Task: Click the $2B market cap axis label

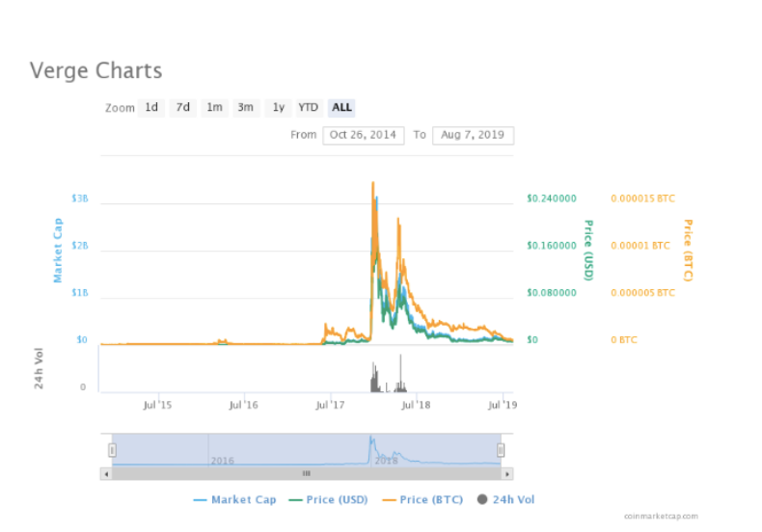Action: [80, 246]
